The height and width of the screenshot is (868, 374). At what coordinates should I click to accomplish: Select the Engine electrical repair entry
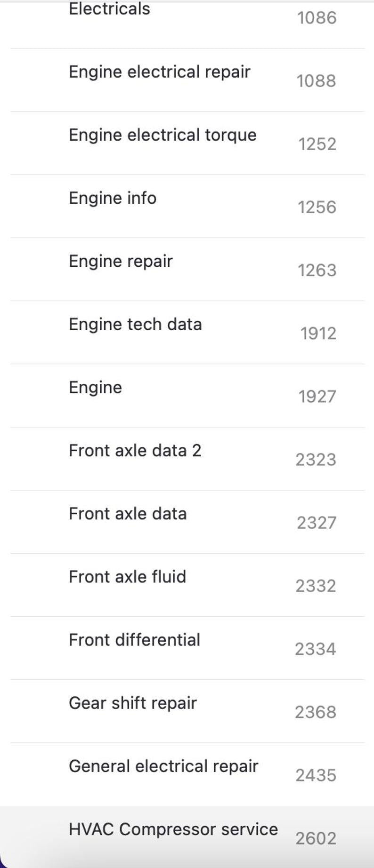(159, 72)
